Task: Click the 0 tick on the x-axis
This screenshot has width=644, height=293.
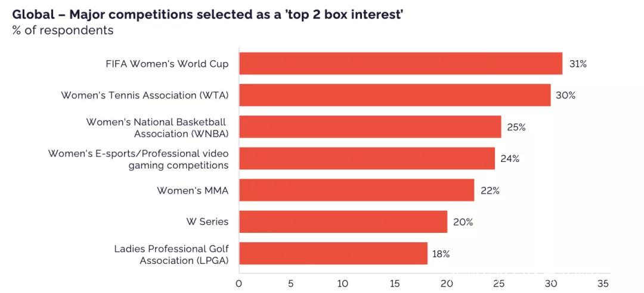Action: [x=239, y=283]
